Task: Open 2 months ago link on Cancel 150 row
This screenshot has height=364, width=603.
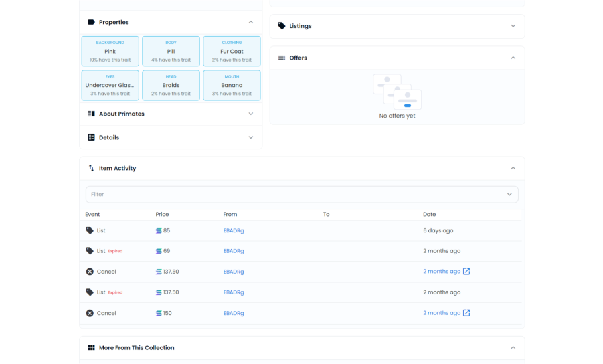Action: point(442,313)
